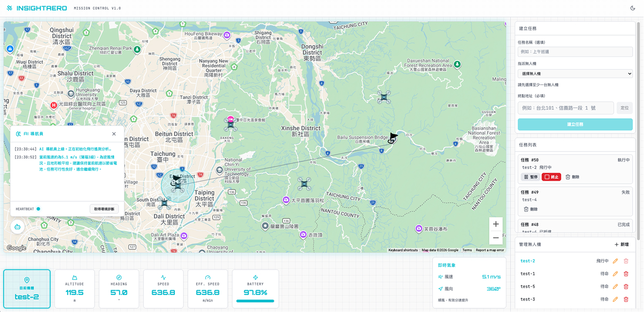This screenshot has height=312, width=644.
Task: Zoom out on the map
Action: 496,238
